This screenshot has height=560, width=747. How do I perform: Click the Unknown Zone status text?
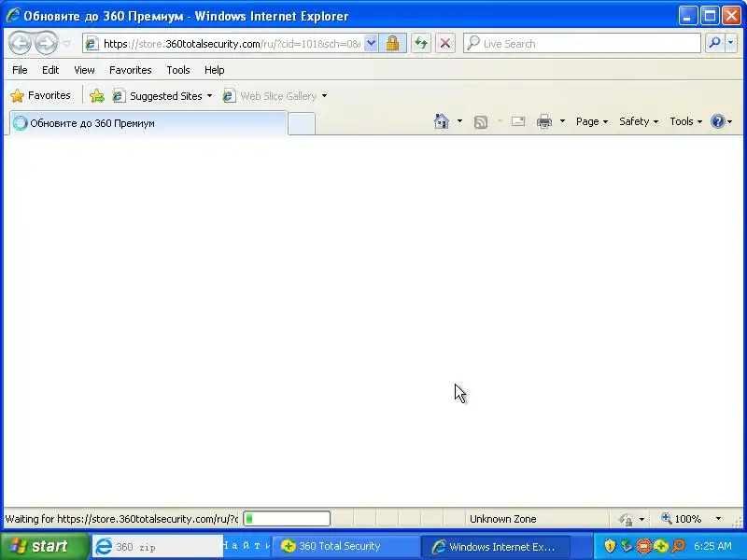coord(502,519)
